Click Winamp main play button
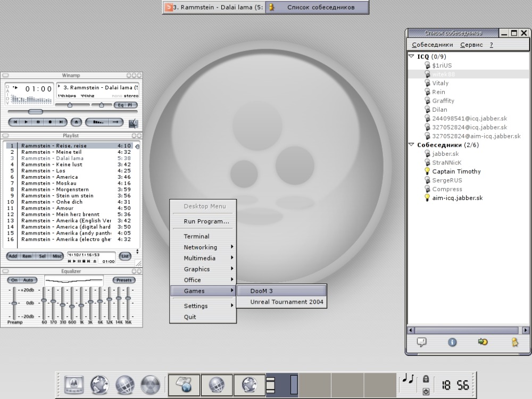 [26, 122]
